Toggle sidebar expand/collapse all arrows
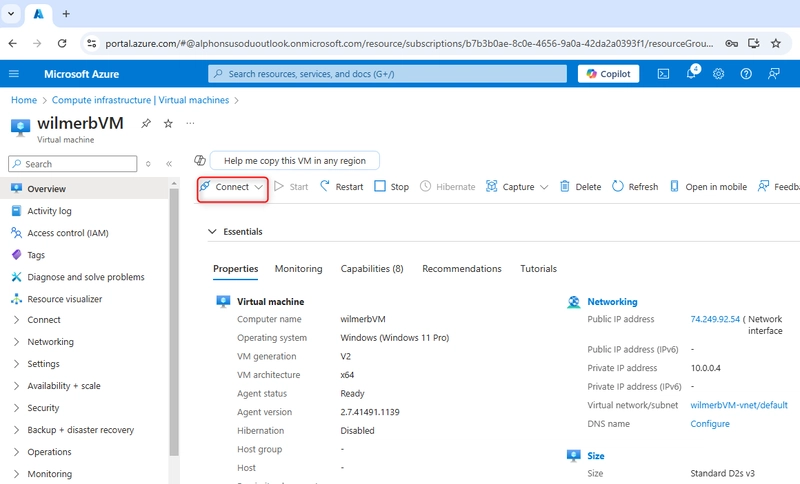 tap(148, 164)
